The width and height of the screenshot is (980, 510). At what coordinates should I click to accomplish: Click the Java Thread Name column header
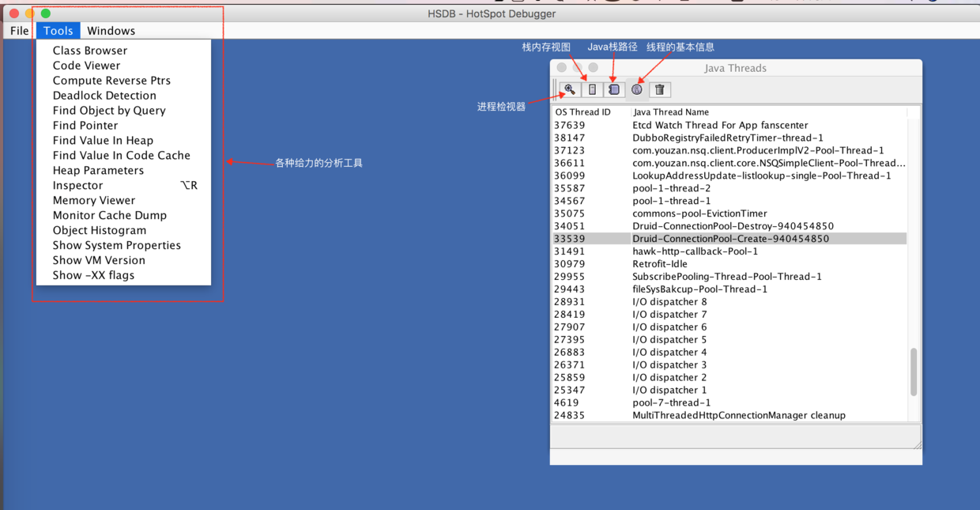click(671, 112)
